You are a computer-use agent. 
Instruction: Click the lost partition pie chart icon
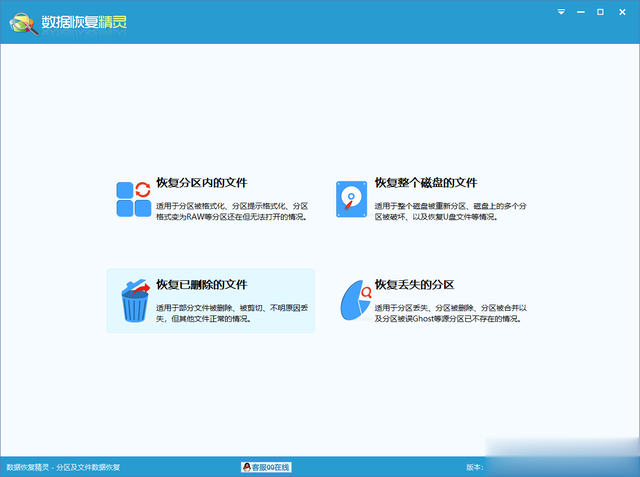356,300
